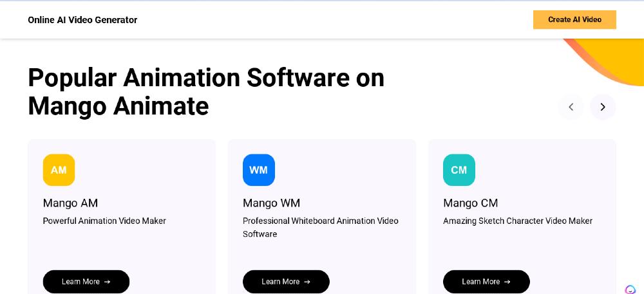Learn more about Mango CM

486,282
